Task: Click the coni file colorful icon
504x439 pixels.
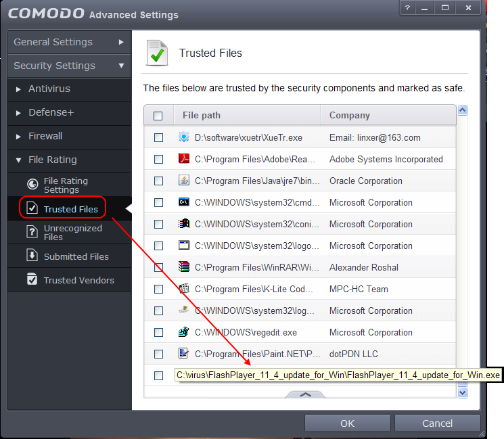Action: [184, 223]
